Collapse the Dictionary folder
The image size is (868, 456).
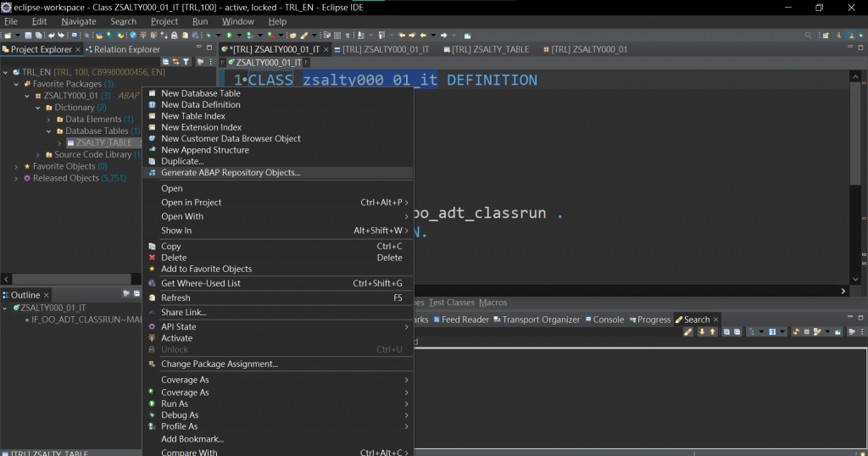tap(38, 108)
